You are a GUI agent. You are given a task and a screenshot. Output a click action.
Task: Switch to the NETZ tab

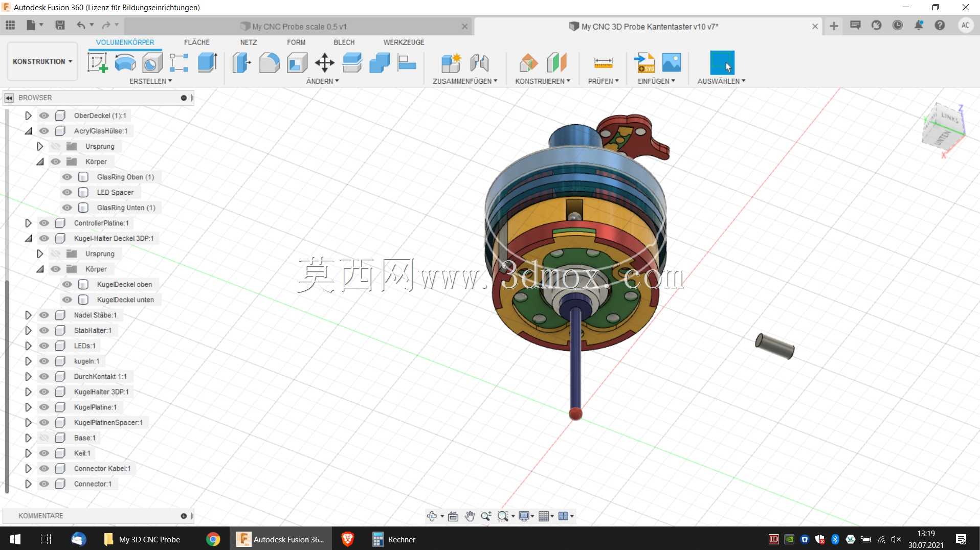[x=249, y=42]
